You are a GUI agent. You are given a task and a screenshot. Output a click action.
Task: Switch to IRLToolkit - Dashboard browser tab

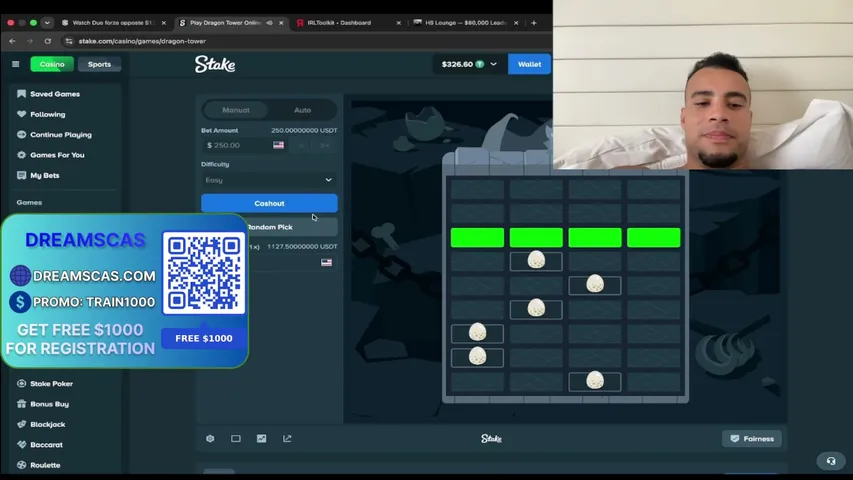coord(339,23)
